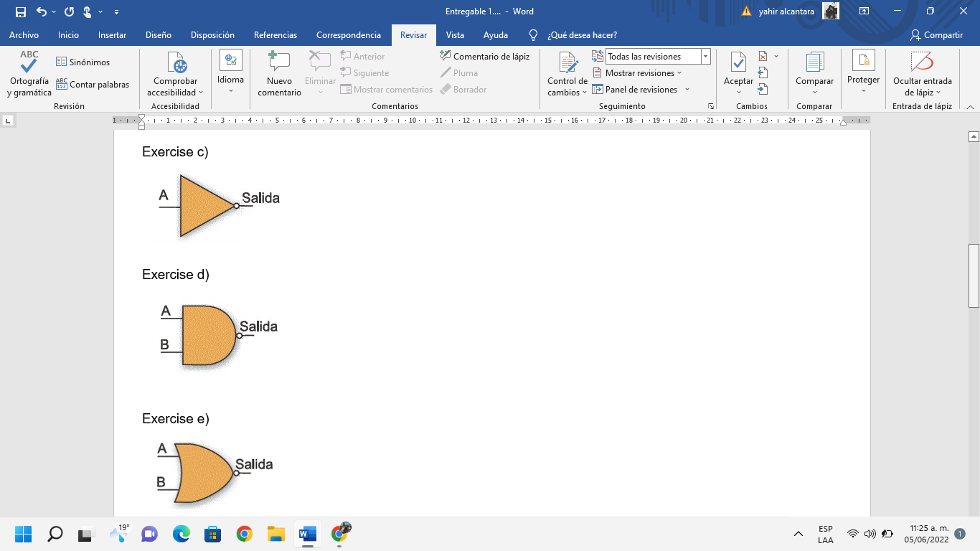The width and height of the screenshot is (980, 551).
Task: Open the Todas las revisiones combo box
Action: pos(657,56)
